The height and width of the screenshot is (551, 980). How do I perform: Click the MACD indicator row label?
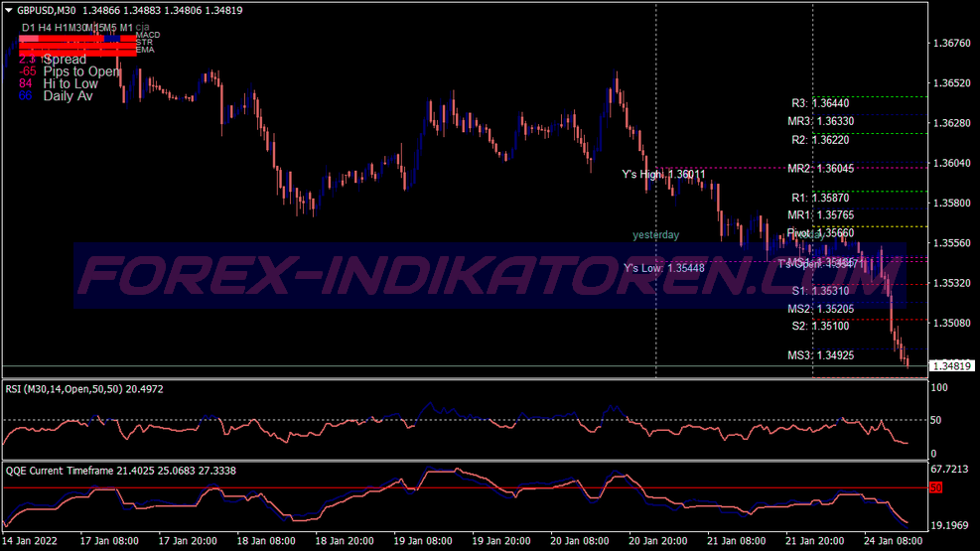(x=147, y=35)
